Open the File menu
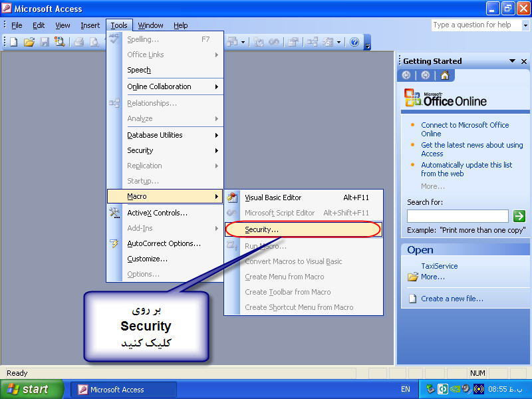Screen dimensions: 532x399 point(17,25)
